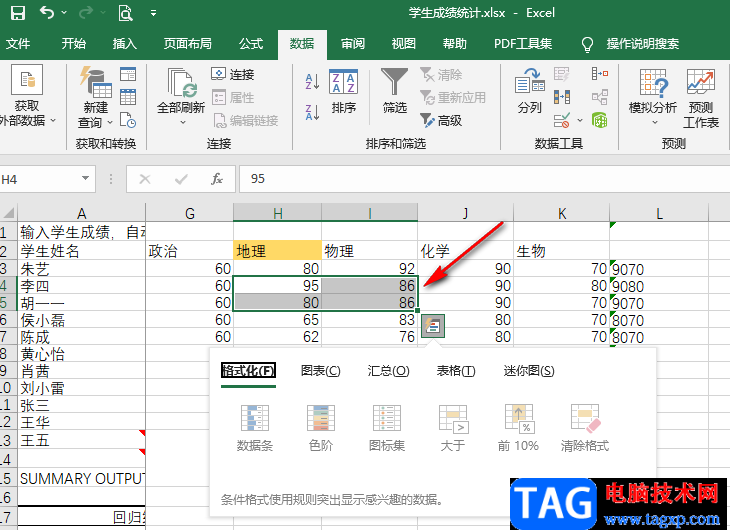Select the 汇总(O) quick analysis tab

pyautogui.click(x=388, y=371)
